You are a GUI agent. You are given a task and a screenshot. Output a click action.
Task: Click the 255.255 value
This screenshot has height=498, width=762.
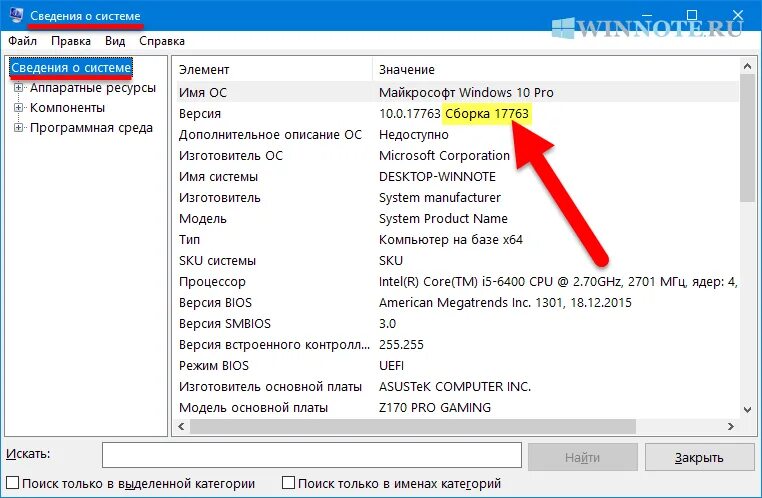pos(401,344)
